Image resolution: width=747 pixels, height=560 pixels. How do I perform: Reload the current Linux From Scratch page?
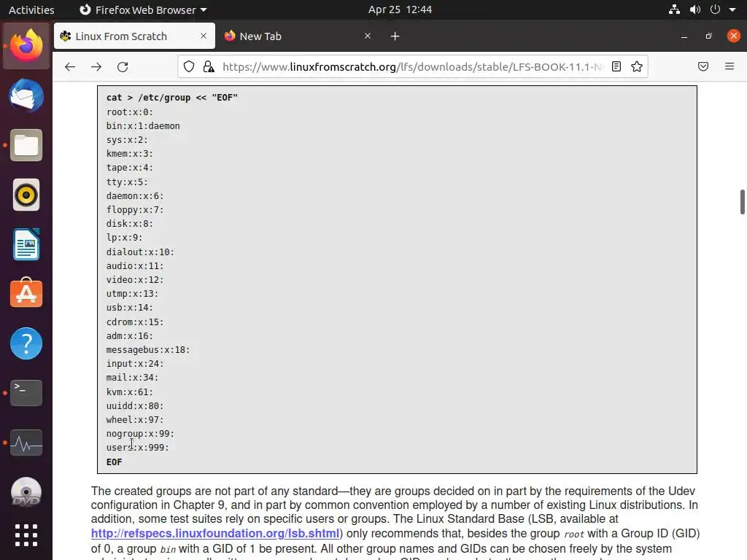123,66
